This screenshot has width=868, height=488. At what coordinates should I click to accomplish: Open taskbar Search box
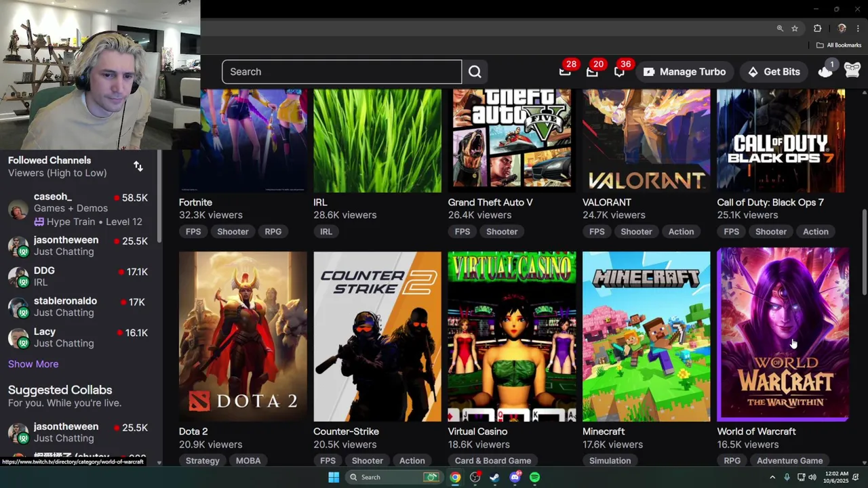point(394,477)
